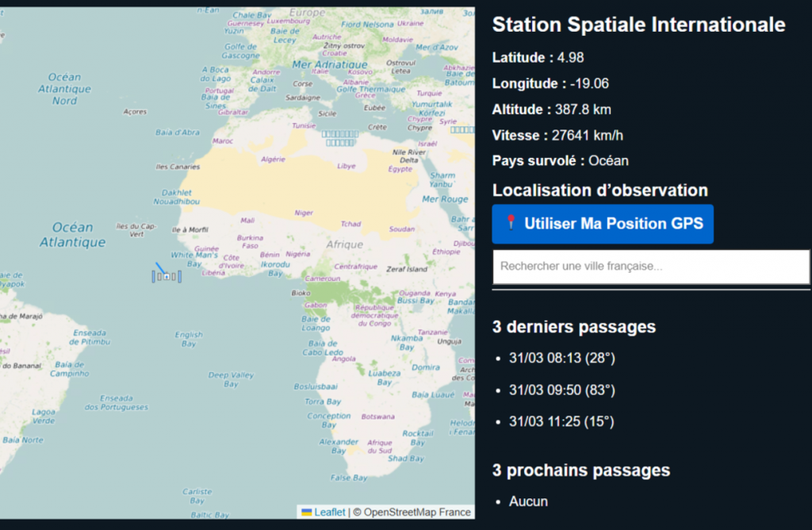Image resolution: width=812 pixels, height=530 pixels.
Task: Click the Égypte label on the map
Action: pos(400,168)
